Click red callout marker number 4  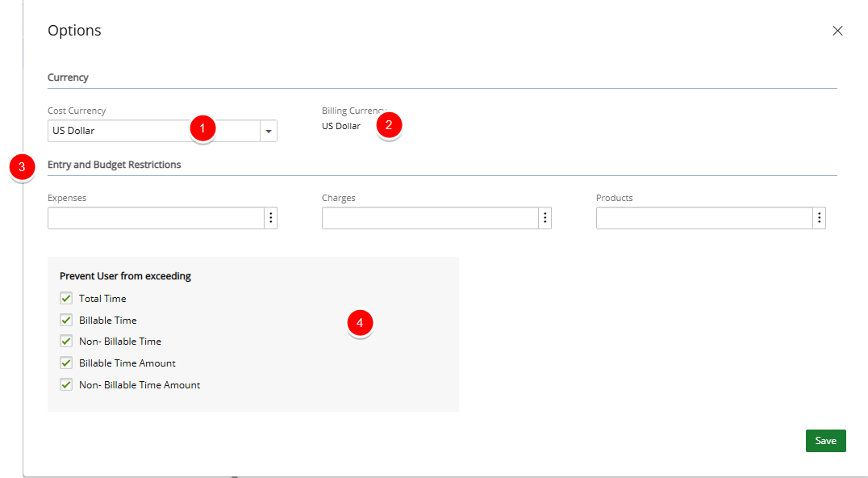click(360, 322)
